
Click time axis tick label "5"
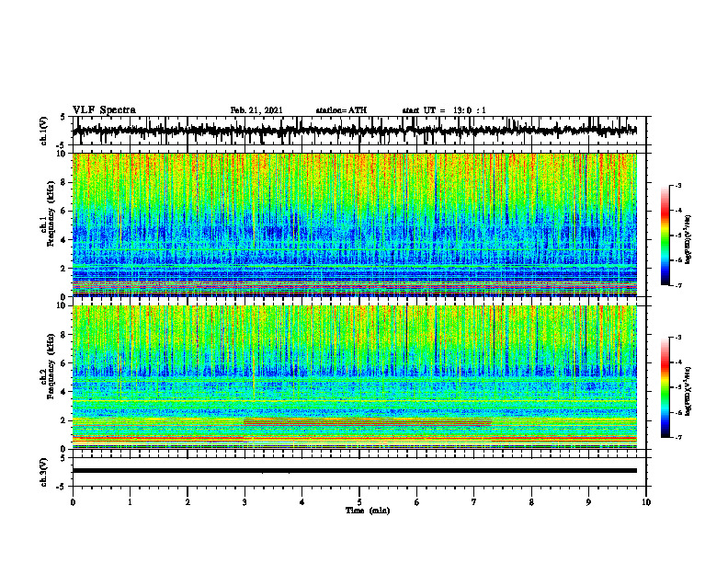coord(359,502)
